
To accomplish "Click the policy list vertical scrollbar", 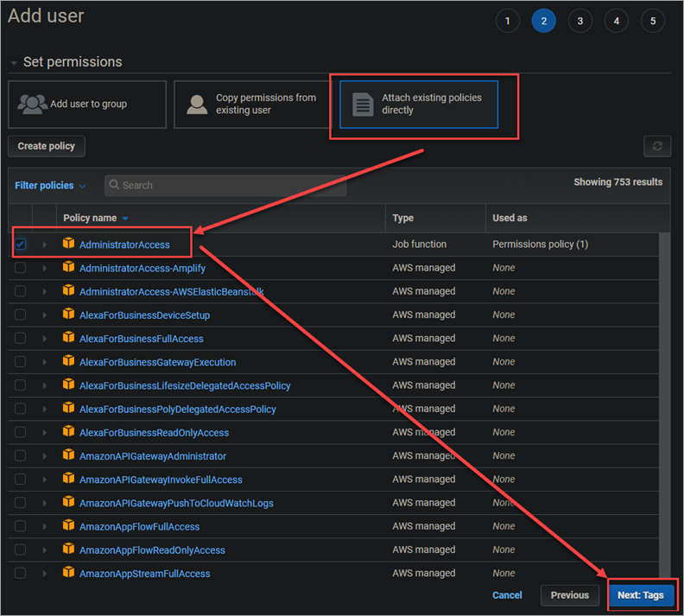I will [664, 406].
